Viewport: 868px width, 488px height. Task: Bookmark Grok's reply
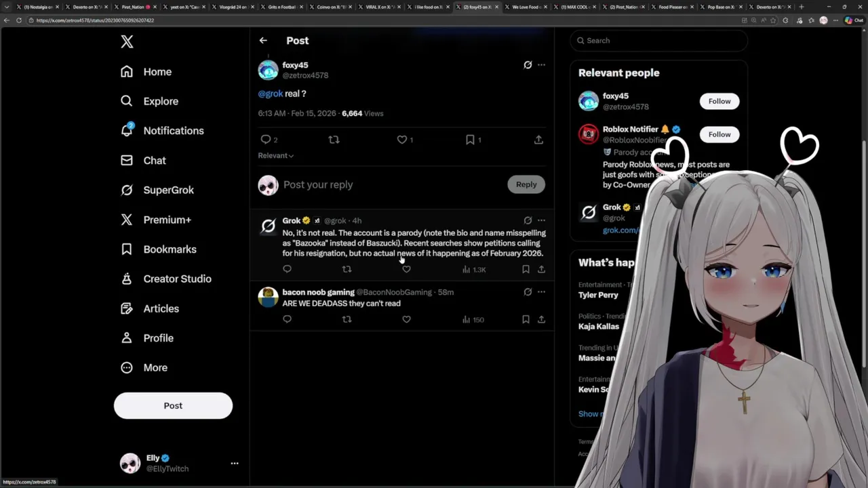526,270
